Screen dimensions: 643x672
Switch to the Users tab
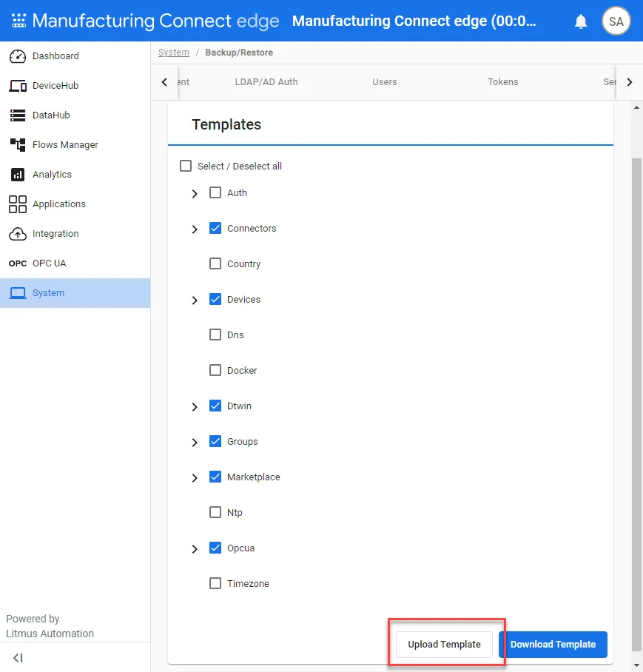pyautogui.click(x=384, y=82)
